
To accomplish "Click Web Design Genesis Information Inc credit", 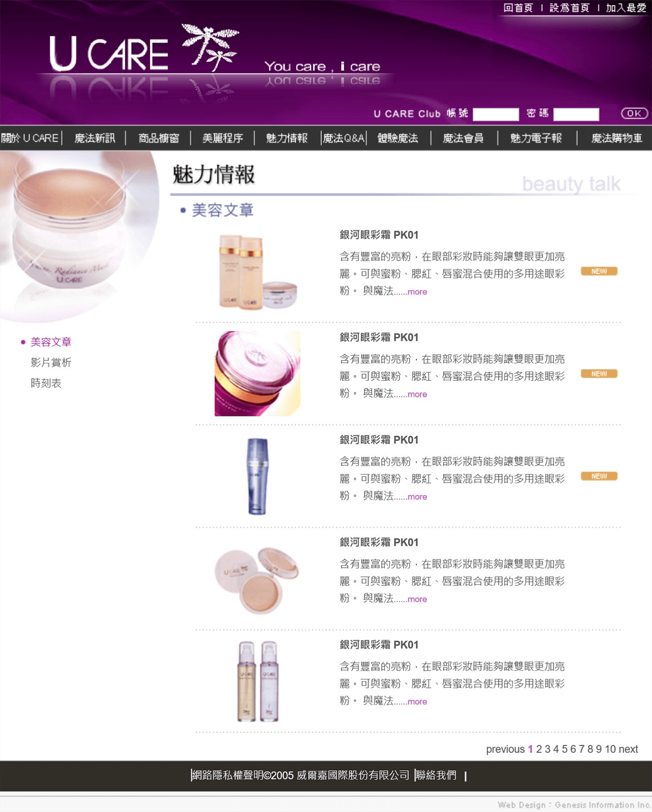I will point(574,805).
